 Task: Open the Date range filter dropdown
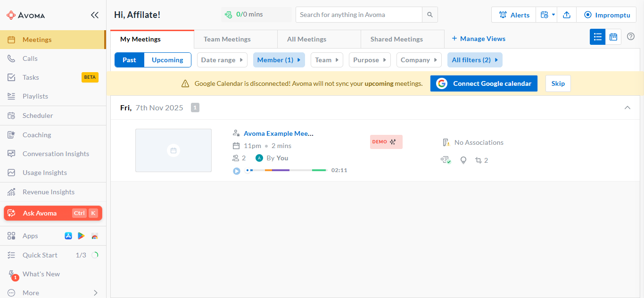click(222, 60)
